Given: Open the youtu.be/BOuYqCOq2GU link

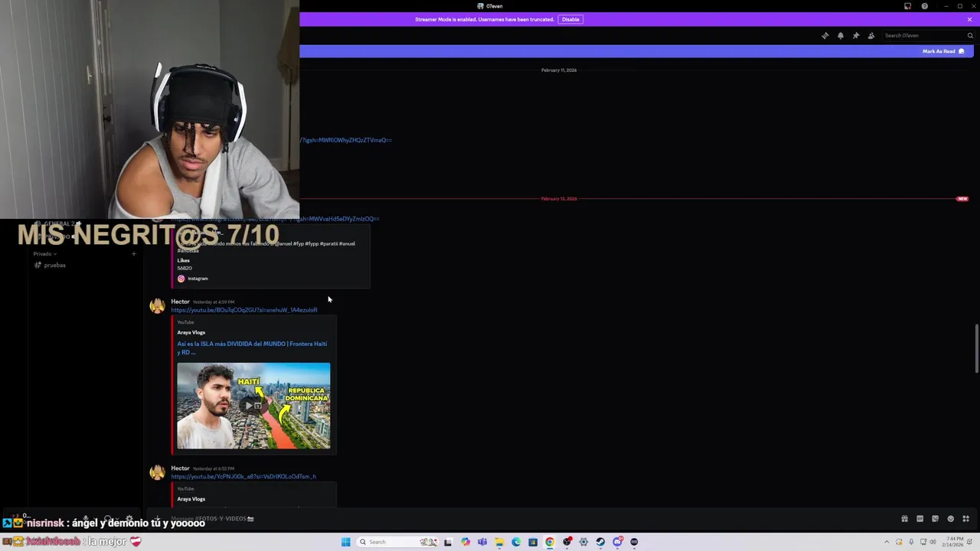Looking at the screenshot, I should 244,310.
